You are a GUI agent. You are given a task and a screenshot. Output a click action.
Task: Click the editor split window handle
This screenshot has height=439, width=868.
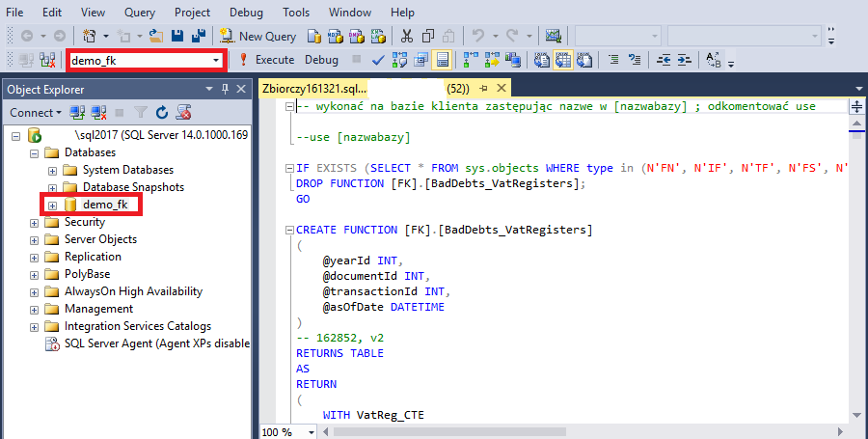click(x=857, y=106)
